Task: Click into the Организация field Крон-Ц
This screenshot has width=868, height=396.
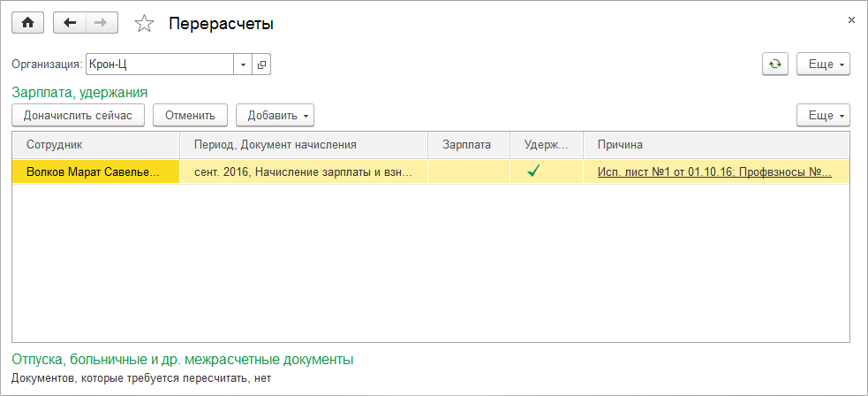Action: 159,65
